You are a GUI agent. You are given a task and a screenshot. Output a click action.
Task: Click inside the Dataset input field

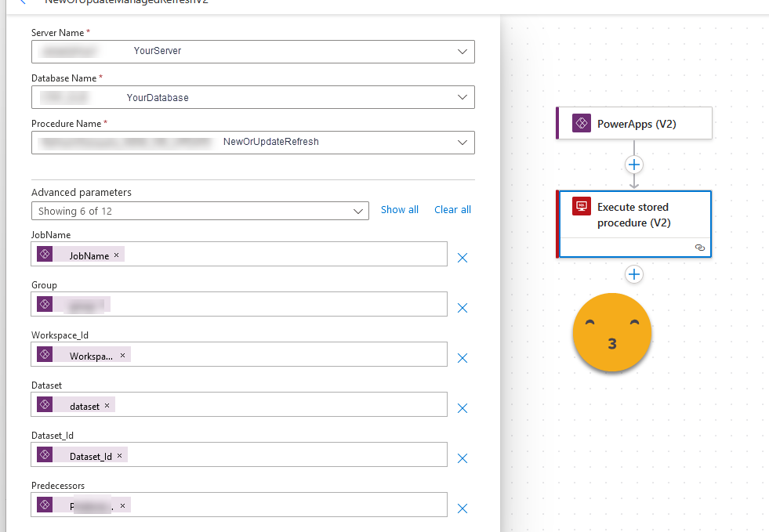274,405
